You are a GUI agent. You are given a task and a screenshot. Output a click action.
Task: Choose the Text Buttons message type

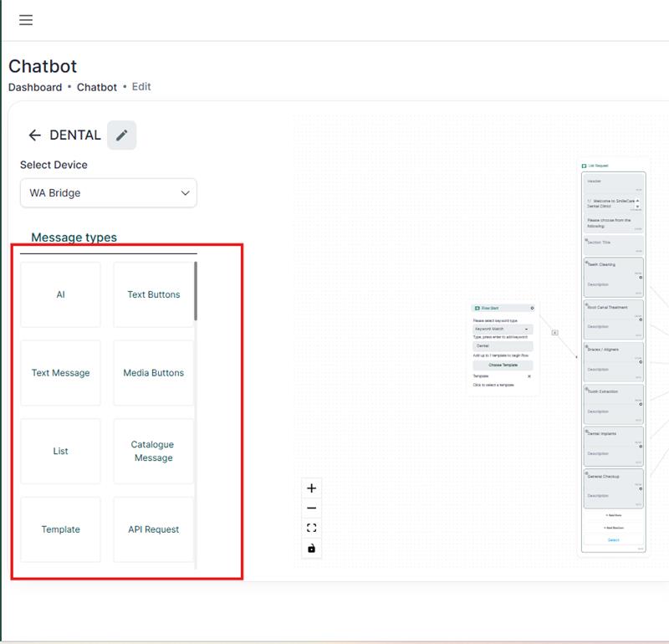[153, 294]
